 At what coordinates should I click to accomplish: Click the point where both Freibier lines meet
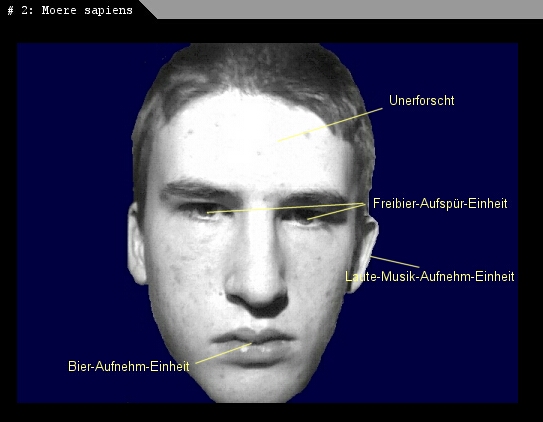pyautogui.click(x=365, y=205)
